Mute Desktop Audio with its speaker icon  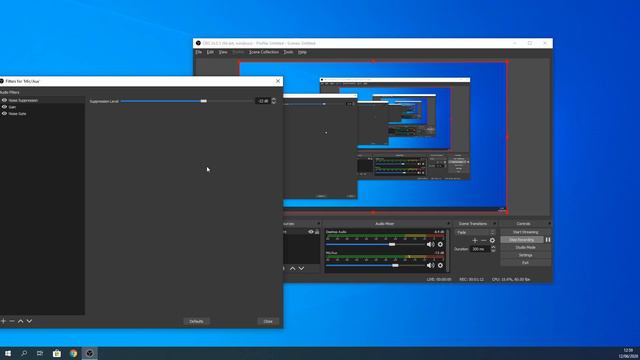click(430, 244)
